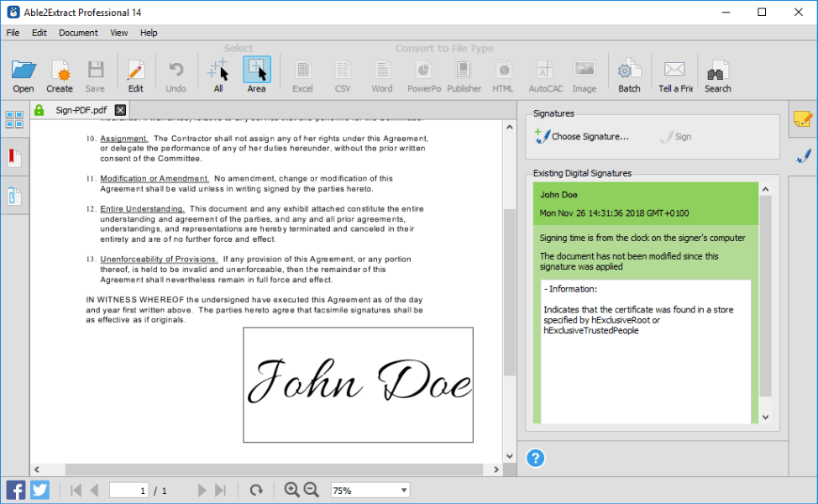
Task: Select the signature pen tool
Action: [801, 156]
